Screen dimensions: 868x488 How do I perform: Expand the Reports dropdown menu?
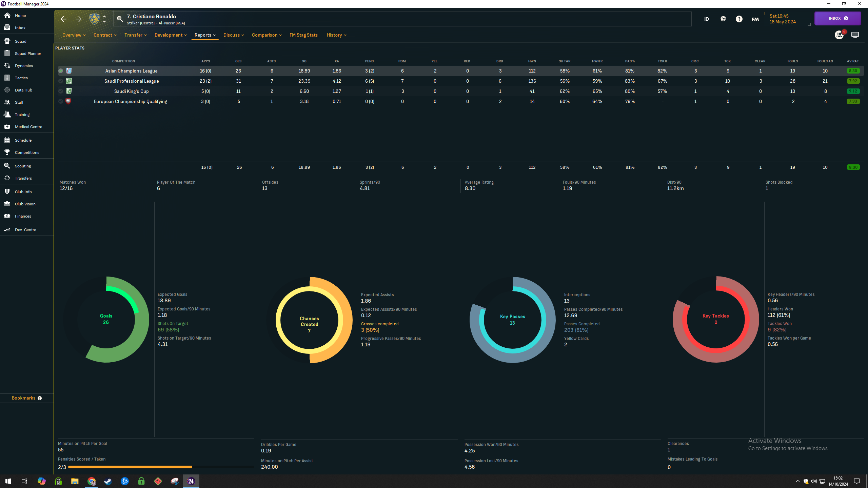(205, 35)
